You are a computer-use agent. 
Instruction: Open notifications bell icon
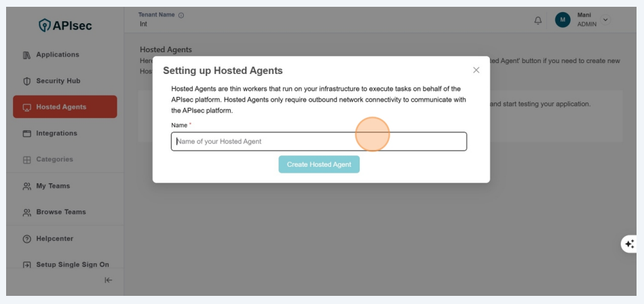tap(538, 20)
